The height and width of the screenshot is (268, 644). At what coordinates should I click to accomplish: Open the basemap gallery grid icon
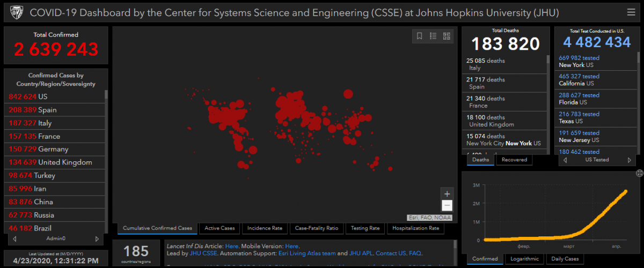(447, 36)
